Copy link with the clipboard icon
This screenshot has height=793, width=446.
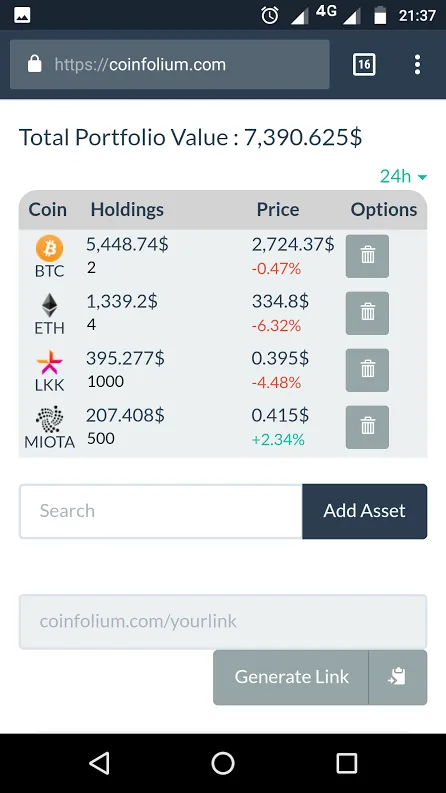(x=397, y=677)
